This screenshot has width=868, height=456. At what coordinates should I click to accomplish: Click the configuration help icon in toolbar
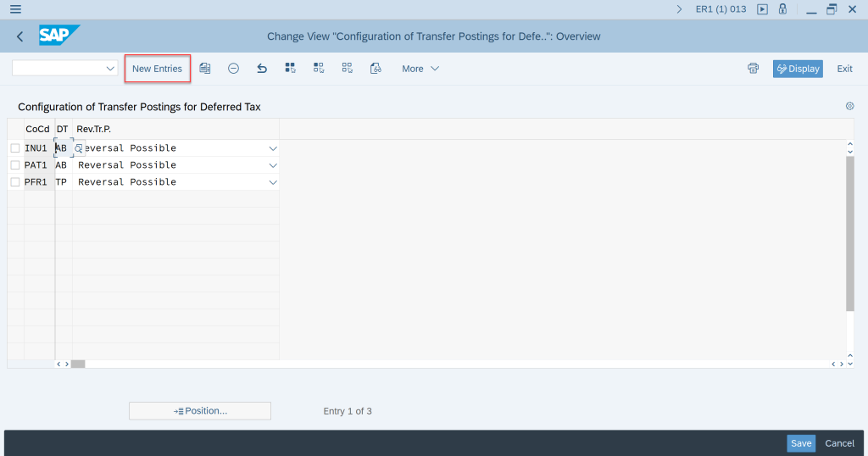click(376, 68)
